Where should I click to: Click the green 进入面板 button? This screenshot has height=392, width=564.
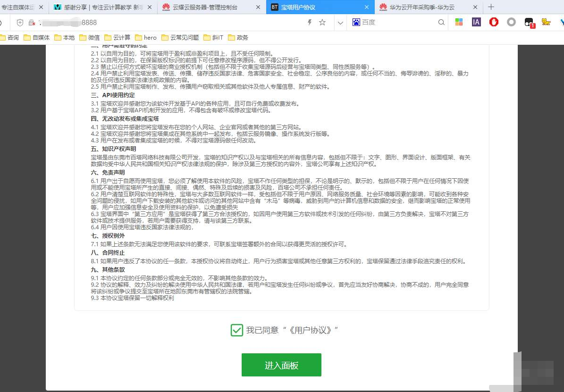click(x=281, y=365)
